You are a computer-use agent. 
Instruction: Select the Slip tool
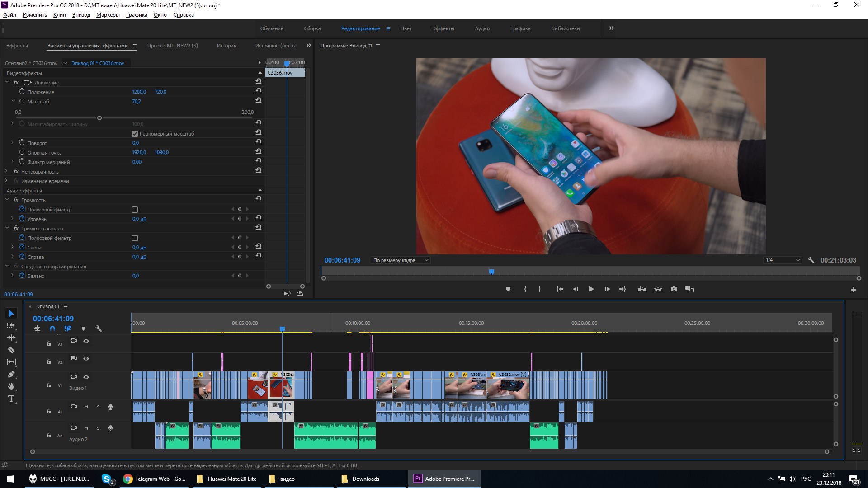pos(11,362)
